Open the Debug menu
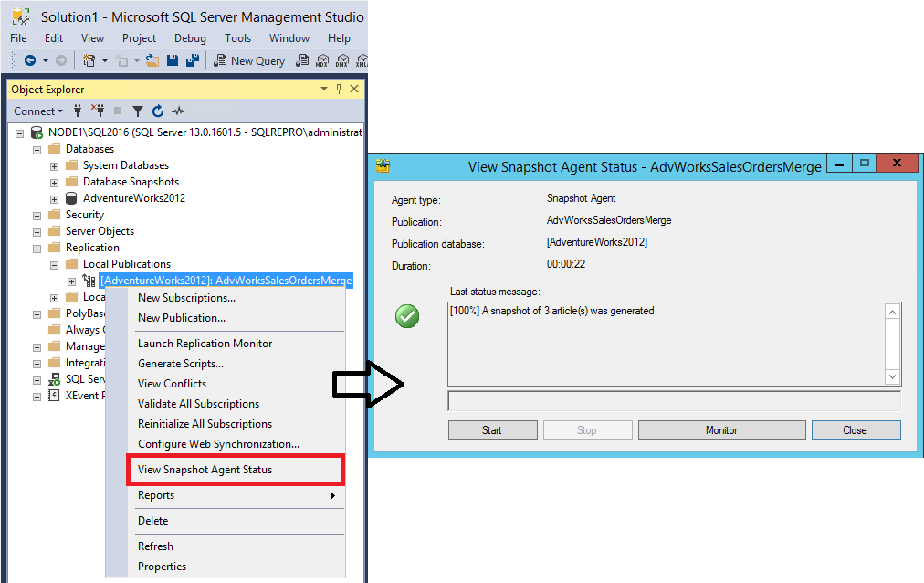The width and height of the screenshot is (924, 583). click(190, 37)
